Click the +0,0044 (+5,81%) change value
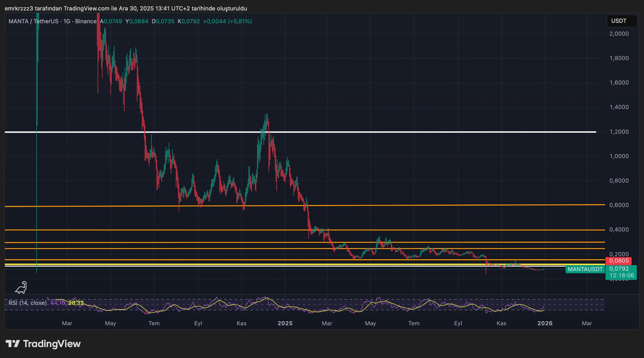This screenshot has width=644, height=358. [x=227, y=21]
